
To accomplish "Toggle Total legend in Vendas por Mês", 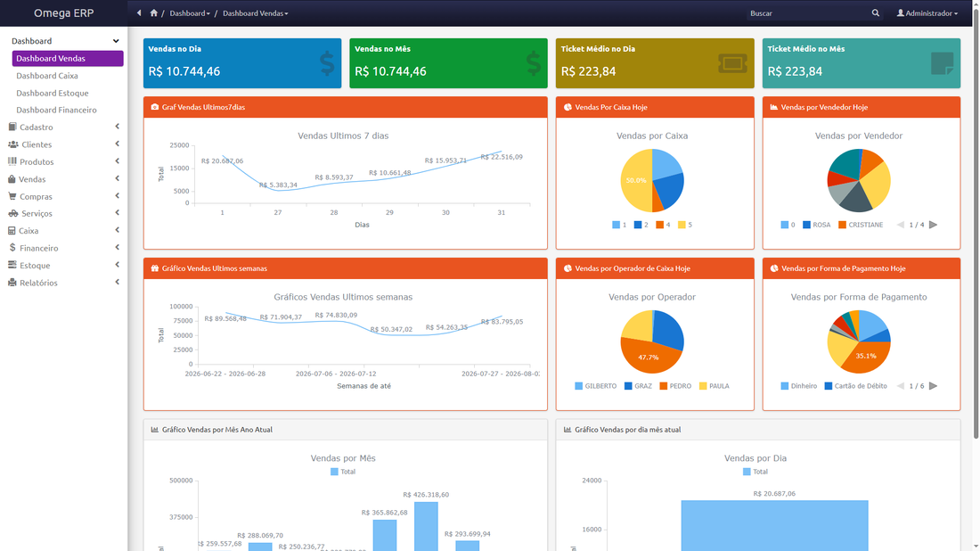I will click(343, 473).
